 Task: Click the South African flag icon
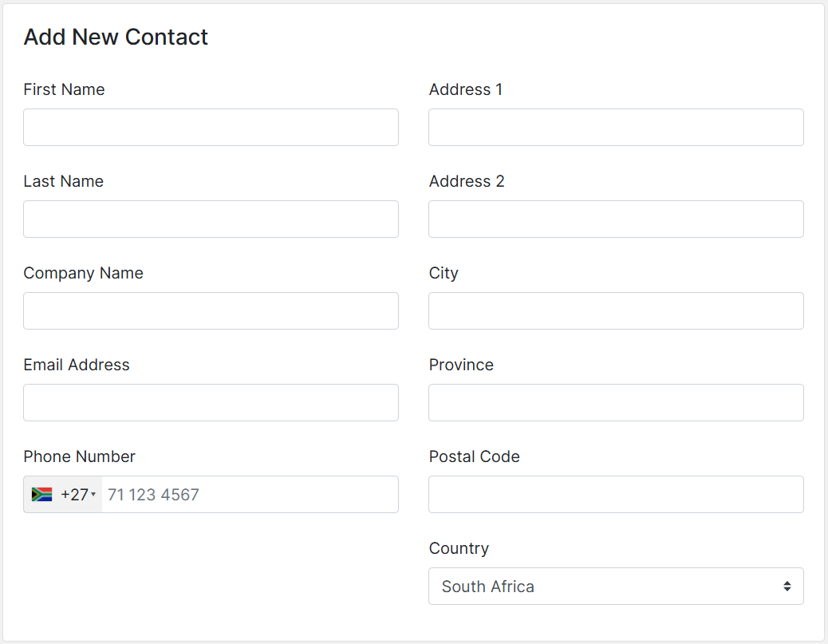click(41, 495)
